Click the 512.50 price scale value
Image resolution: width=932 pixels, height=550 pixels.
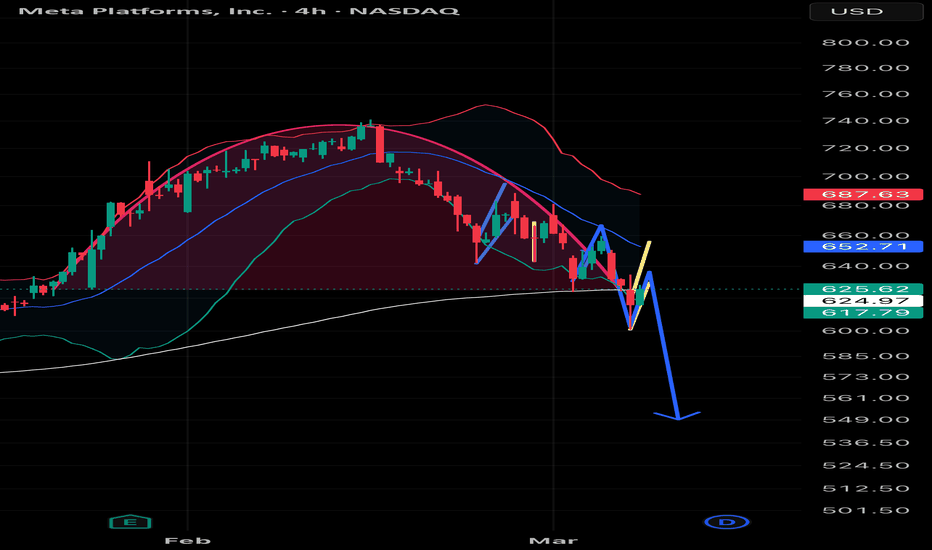tap(865, 489)
